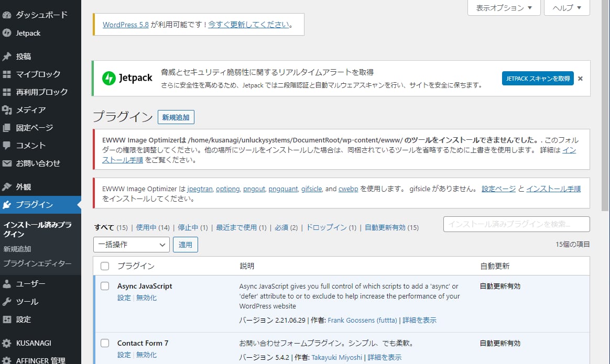Open 新規追加 in the sidebar submenu
Viewport: 610px width, 364px height.
click(17, 249)
